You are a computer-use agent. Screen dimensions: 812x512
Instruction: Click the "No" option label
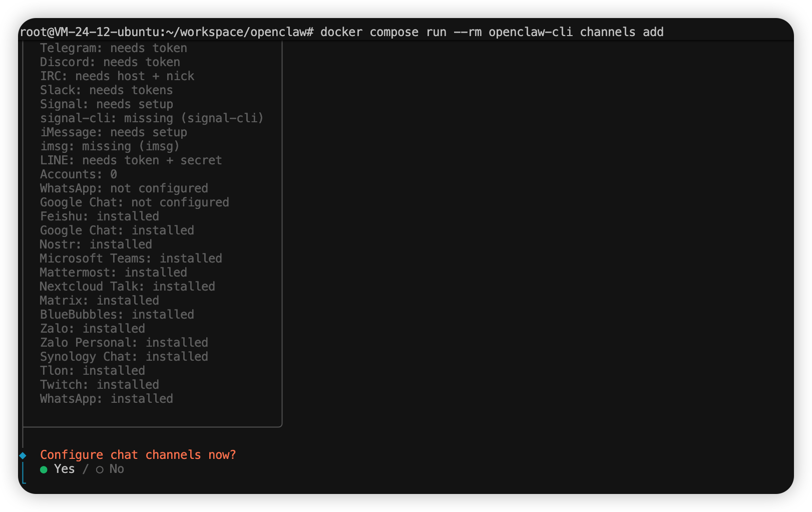point(117,469)
